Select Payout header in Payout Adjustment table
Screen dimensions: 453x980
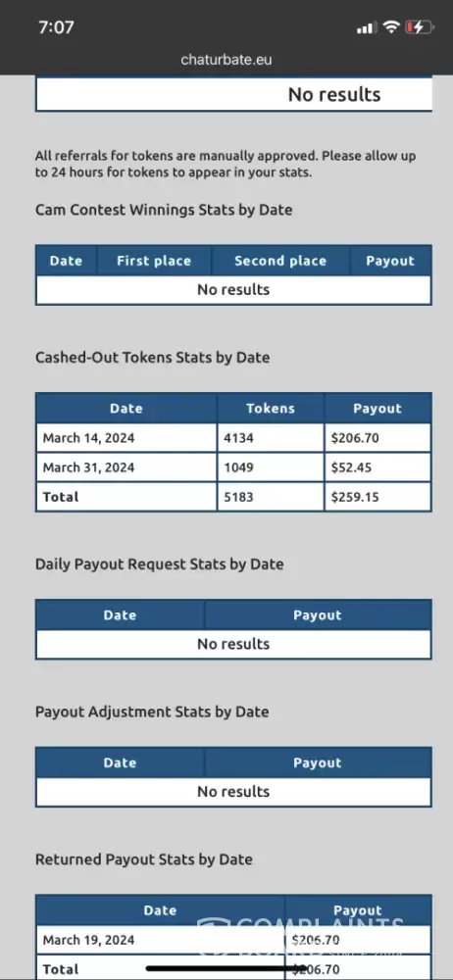[318, 762]
